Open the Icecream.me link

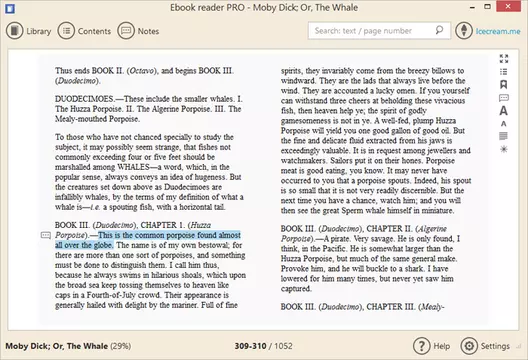click(x=498, y=31)
